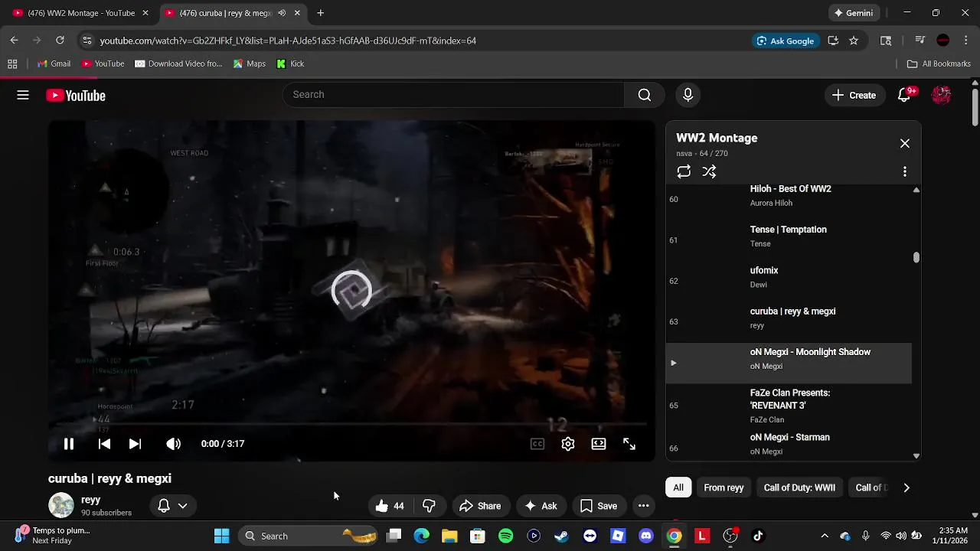Viewport: 980px width, 551px height.
Task: Open more actions ellipsis below the video
Action: (x=644, y=506)
